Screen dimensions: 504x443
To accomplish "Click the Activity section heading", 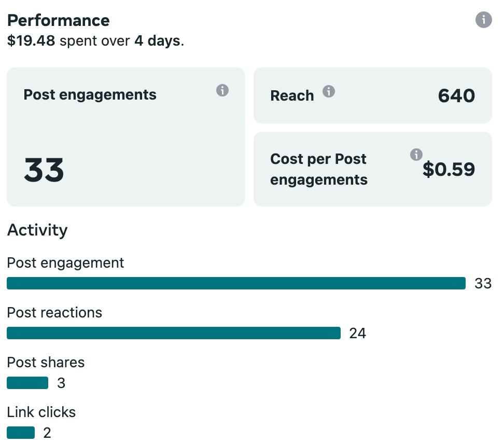I will point(37,230).
